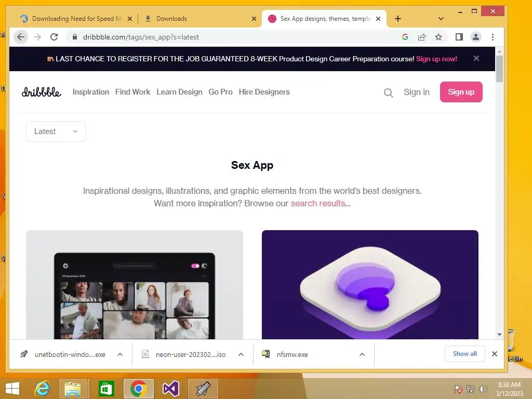Image resolution: width=532 pixels, height=399 pixels.
Task: Open the Inspiration menu
Action: [x=90, y=92]
